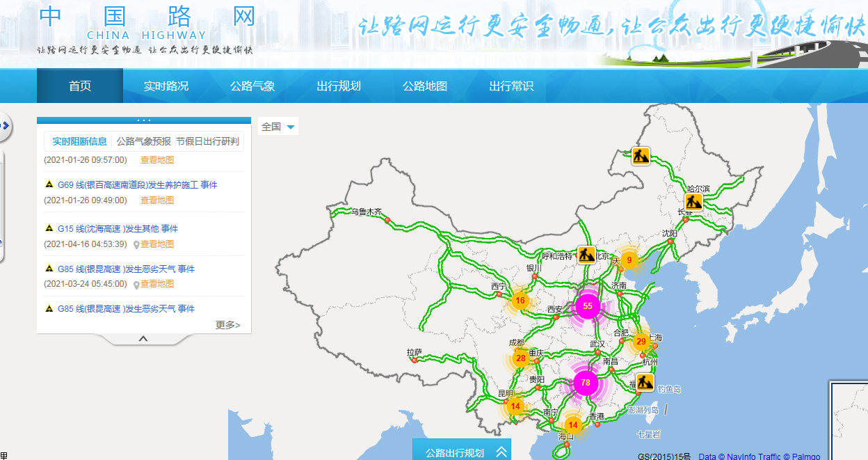Expand the left side panel double-arrow button
This screenshot has height=460, width=868.
click(x=5, y=126)
